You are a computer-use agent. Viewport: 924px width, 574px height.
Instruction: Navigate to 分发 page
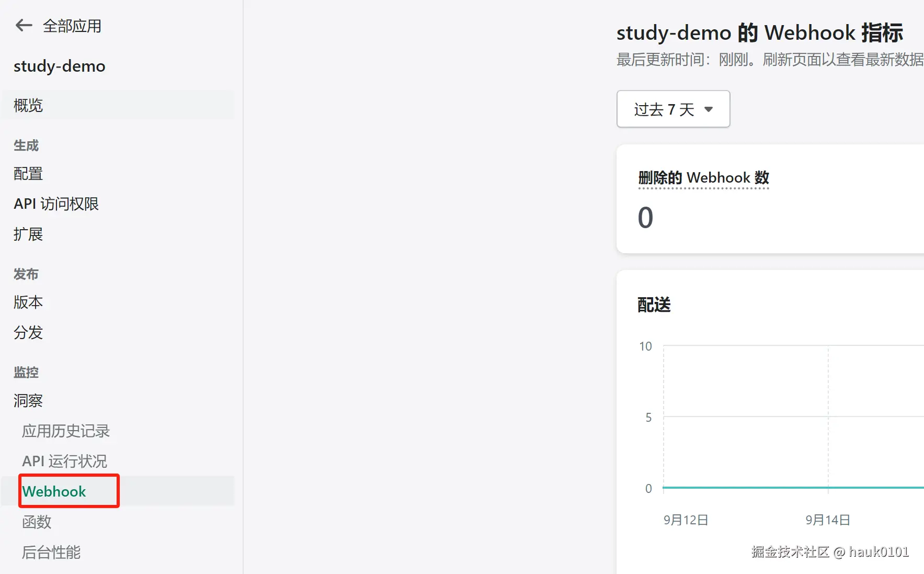coord(28,332)
